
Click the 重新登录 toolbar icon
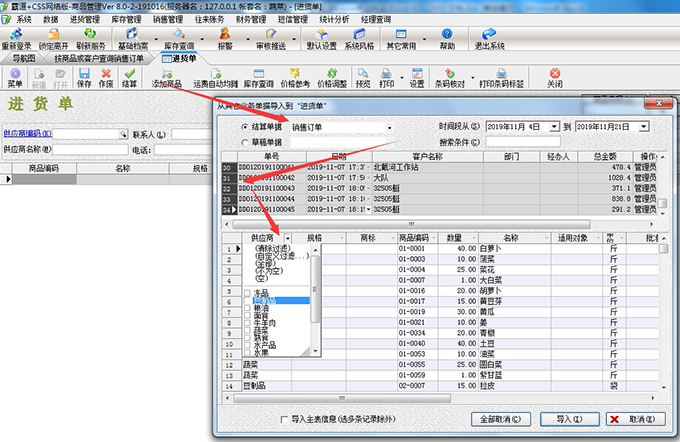point(16,33)
